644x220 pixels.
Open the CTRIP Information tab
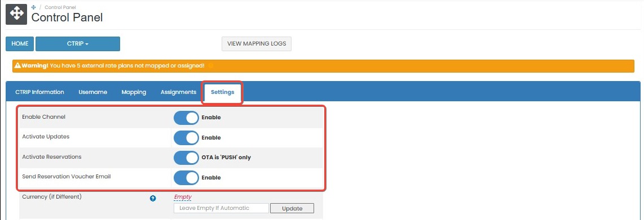[39, 92]
